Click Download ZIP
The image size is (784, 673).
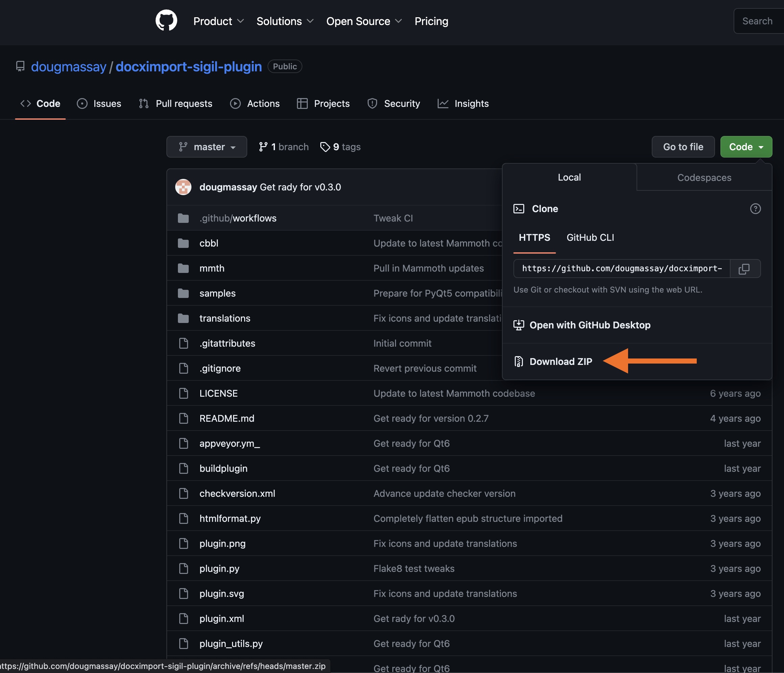pyautogui.click(x=560, y=362)
